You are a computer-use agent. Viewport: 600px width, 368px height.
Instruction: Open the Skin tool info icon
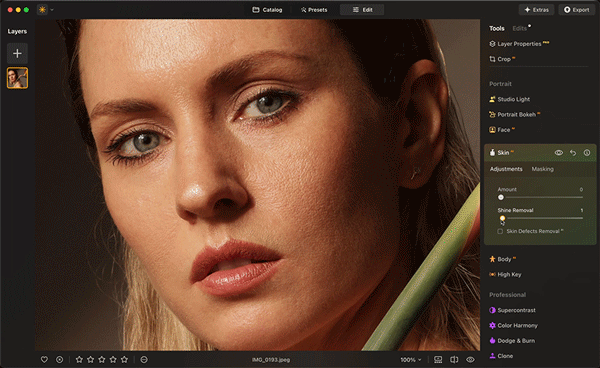pos(587,153)
